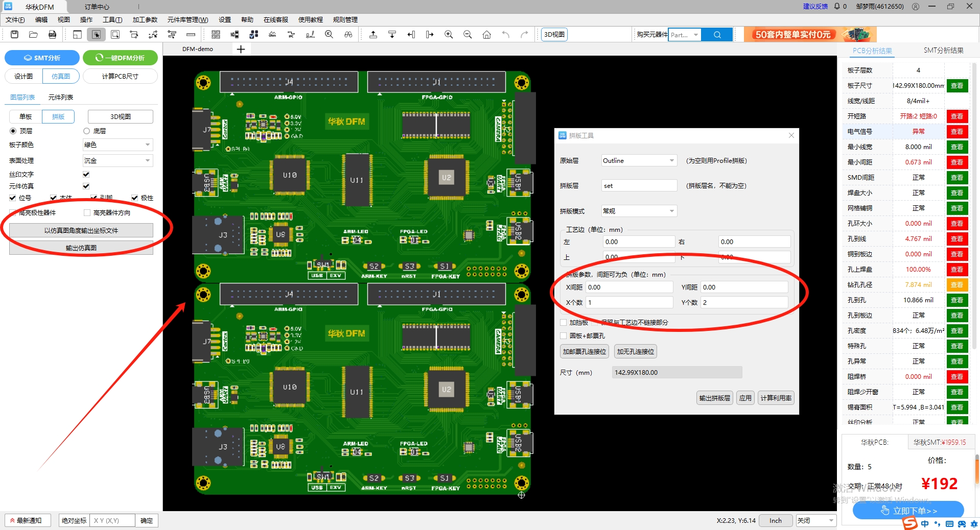Click the save file toolbar icon
Viewport: 980px width, 530px height.
[14, 35]
